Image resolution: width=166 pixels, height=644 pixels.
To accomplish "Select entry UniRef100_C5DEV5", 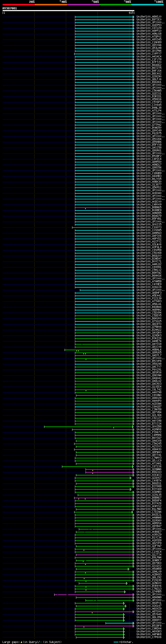I will point(149,316).
